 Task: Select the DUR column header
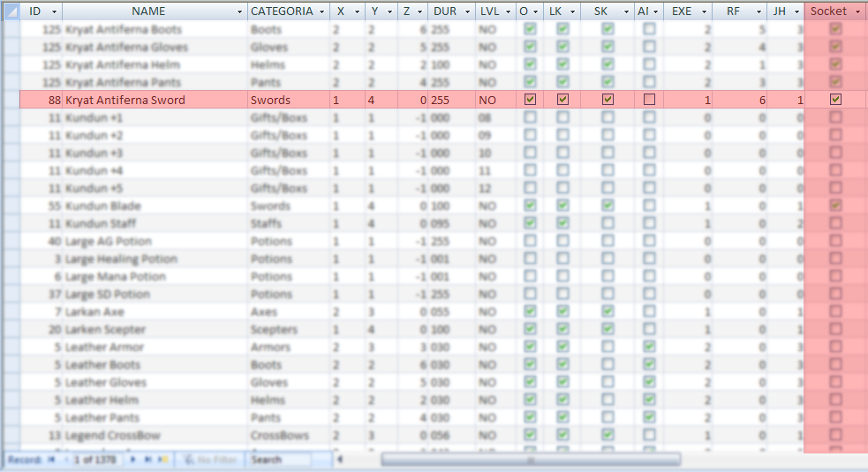click(444, 11)
